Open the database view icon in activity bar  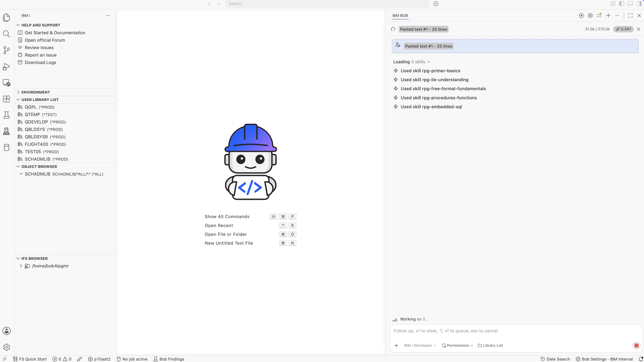pos(7,148)
